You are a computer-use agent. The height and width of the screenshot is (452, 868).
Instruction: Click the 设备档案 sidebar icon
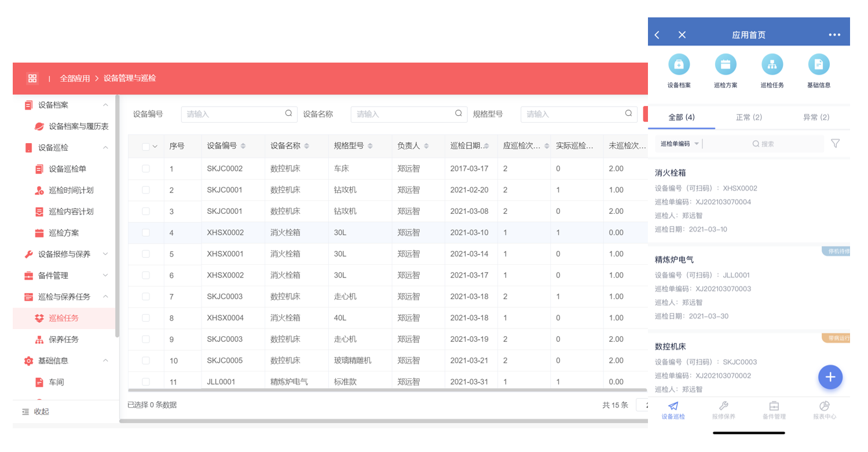click(x=28, y=105)
